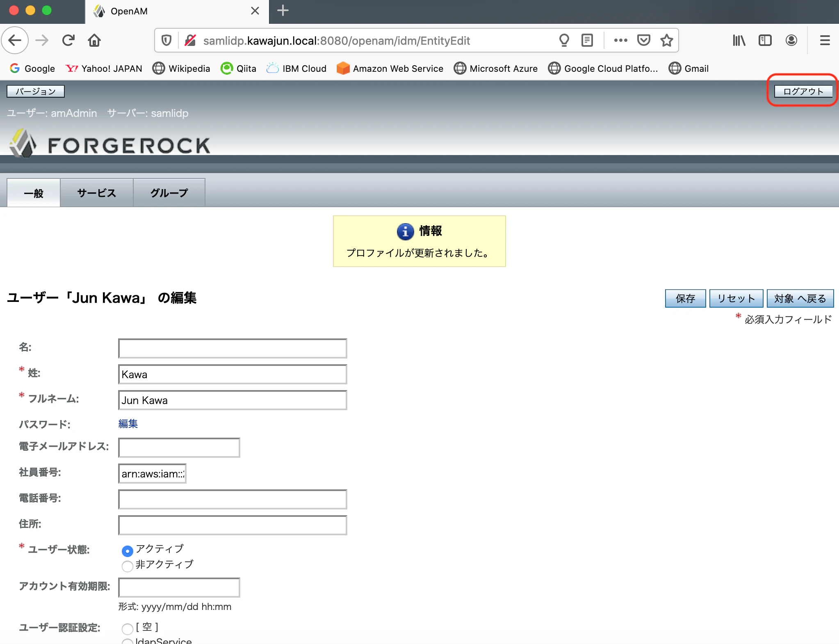Image resolution: width=839 pixels, height=644 pixels.
Task: Click the リセット button
Action: [x=736, y=298]
